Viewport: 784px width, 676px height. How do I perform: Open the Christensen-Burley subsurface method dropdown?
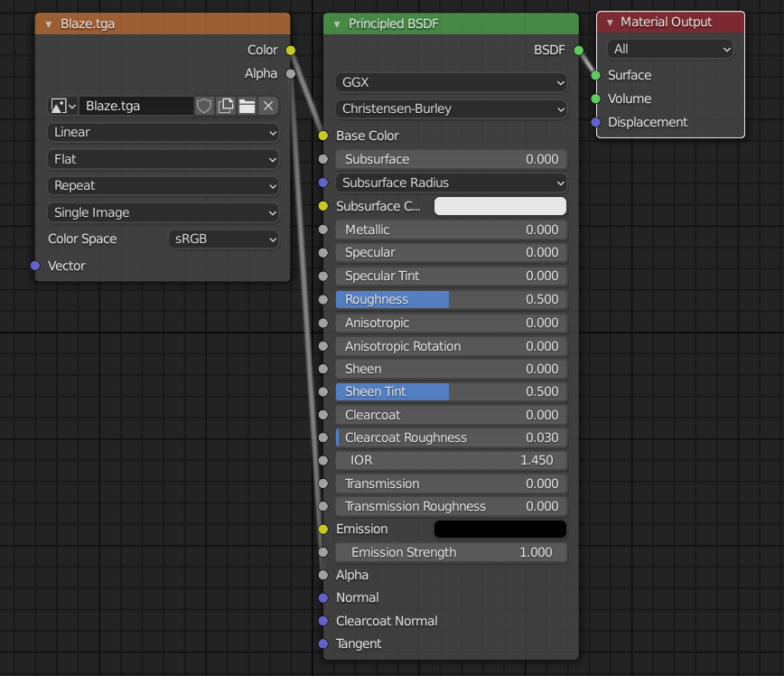click(452, 109)
